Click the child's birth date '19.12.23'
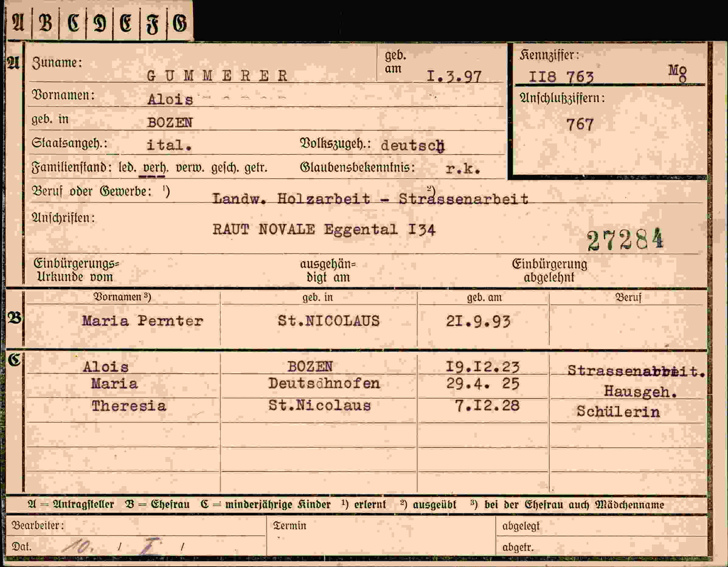The image size is (728, 567). pyautogui.click(x=483, y=367)
